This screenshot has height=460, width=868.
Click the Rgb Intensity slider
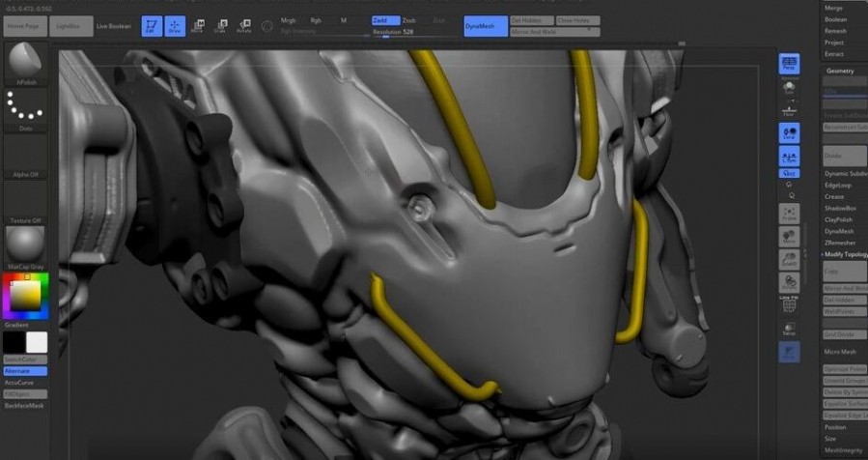pos(323,32)
